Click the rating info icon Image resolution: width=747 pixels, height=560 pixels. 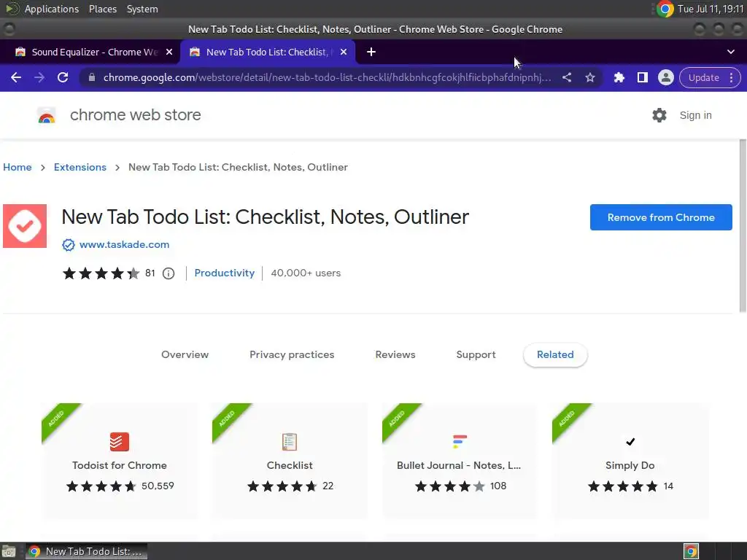pyautogui.click(x=169, y=273)
